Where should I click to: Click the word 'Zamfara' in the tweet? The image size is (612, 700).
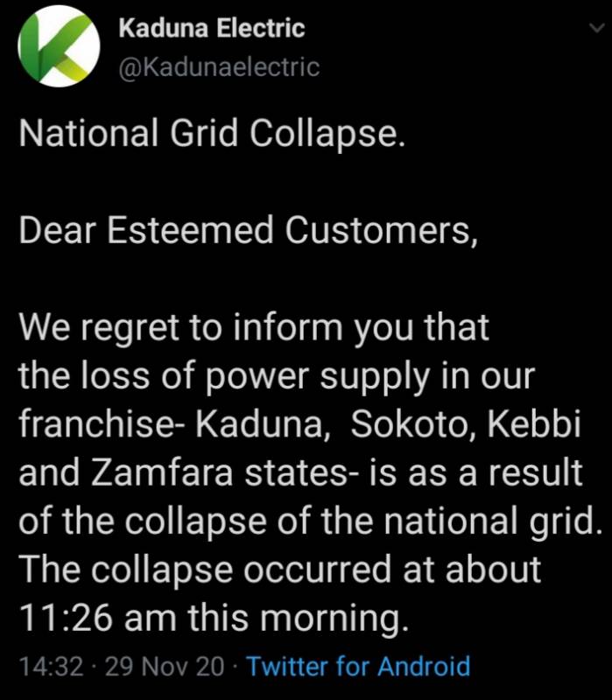(163, 472)
